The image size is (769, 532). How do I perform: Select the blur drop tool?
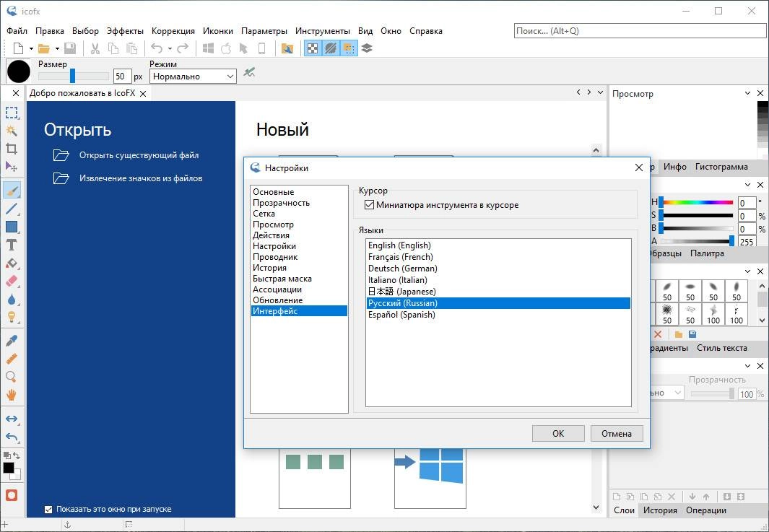pyautogui.click(x=12, y=299)
